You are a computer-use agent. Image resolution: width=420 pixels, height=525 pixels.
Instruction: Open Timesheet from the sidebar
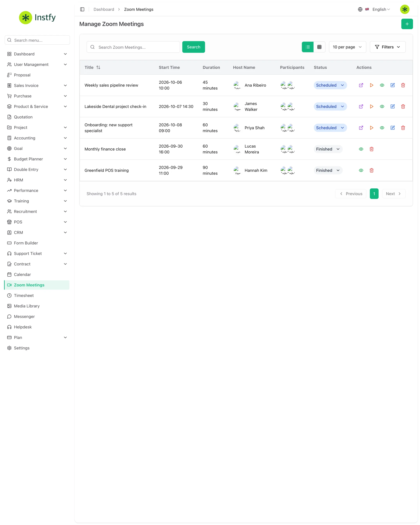37,295
